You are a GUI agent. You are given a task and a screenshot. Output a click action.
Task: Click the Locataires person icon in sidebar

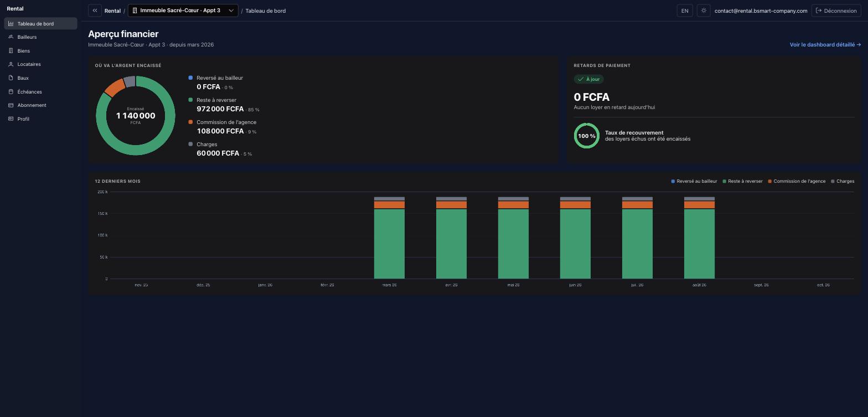[11, 64]
